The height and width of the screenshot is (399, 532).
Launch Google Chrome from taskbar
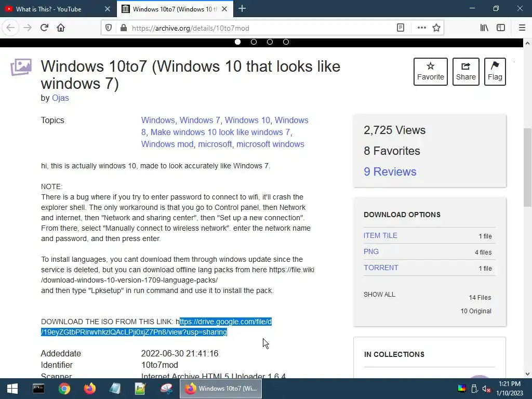[64, 389]
